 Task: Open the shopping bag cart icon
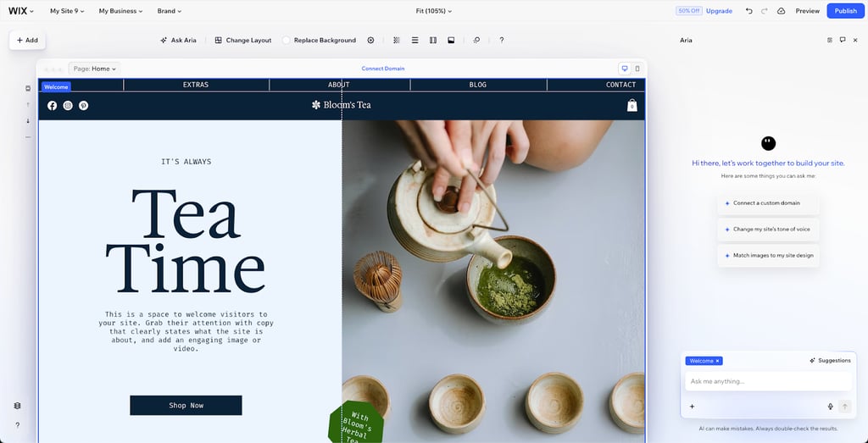[x=632, y=105]
